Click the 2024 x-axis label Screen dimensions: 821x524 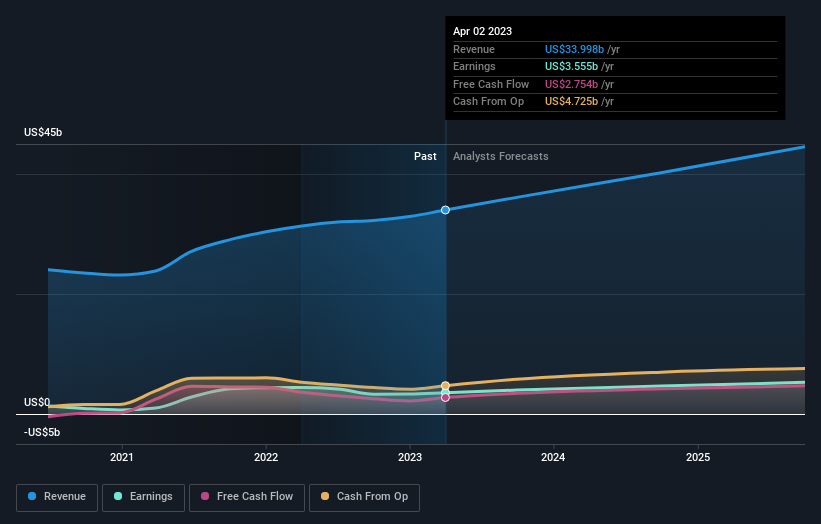pos(553,457)
